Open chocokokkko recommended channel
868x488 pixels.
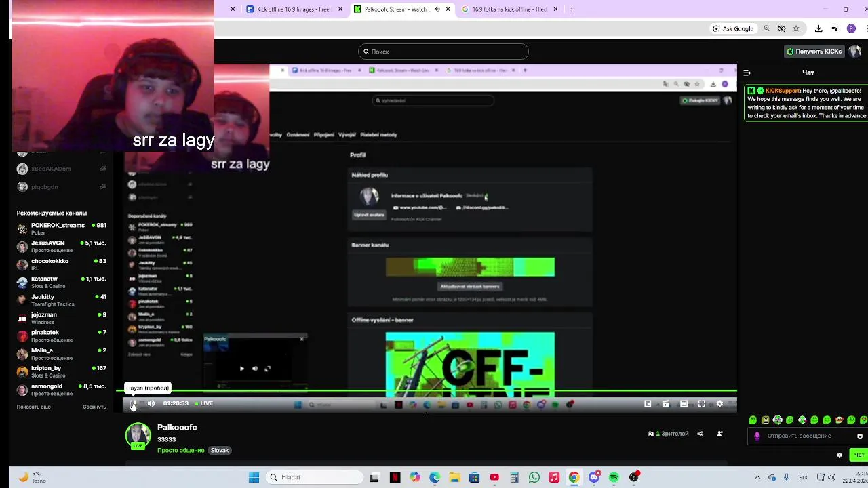[x=61, y=264]
